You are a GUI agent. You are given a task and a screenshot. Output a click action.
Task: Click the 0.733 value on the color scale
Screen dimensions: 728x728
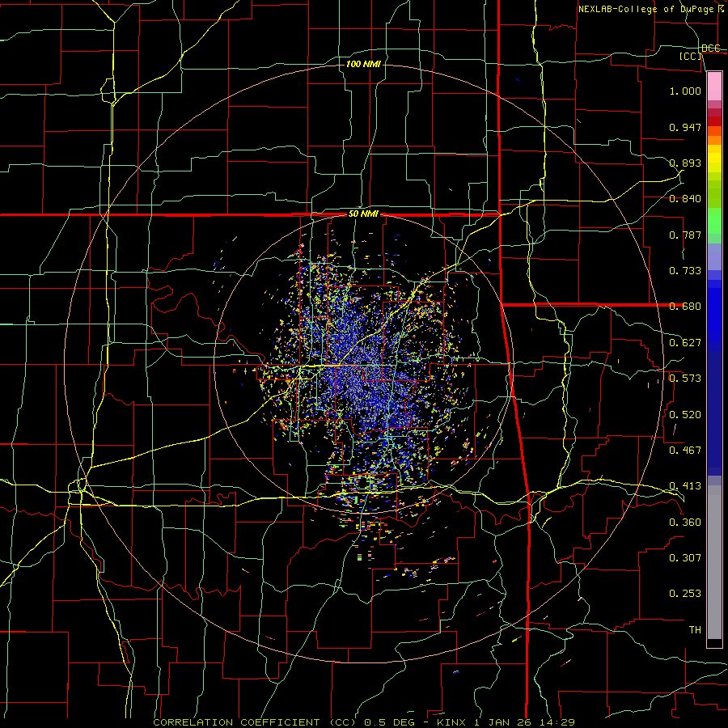pyautogui.click(x=685, y=271)
